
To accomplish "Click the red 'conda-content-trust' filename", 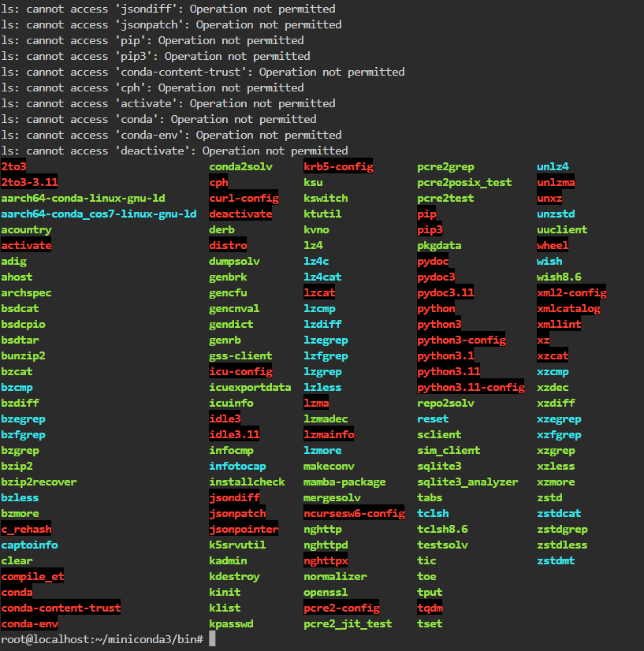I will click(61, 608).
